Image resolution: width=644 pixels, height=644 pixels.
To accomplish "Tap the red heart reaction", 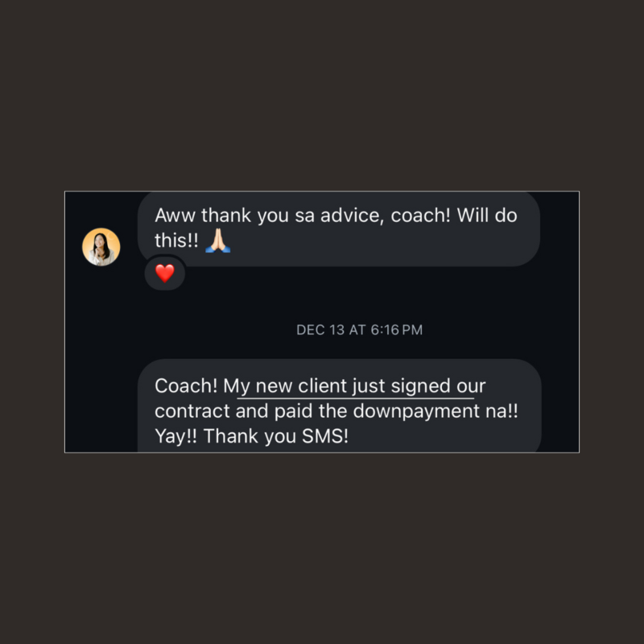I will click(x=164, y=274).
